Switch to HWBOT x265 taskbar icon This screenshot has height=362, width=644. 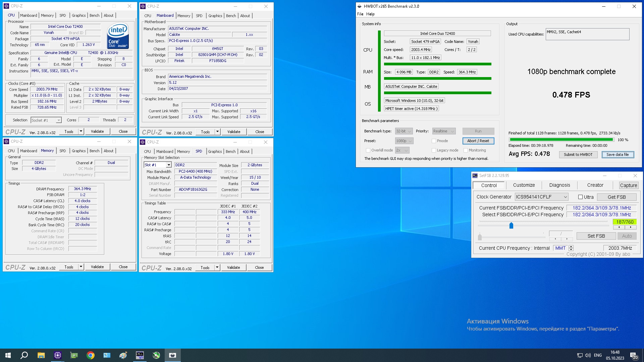(x=173, y=355)
